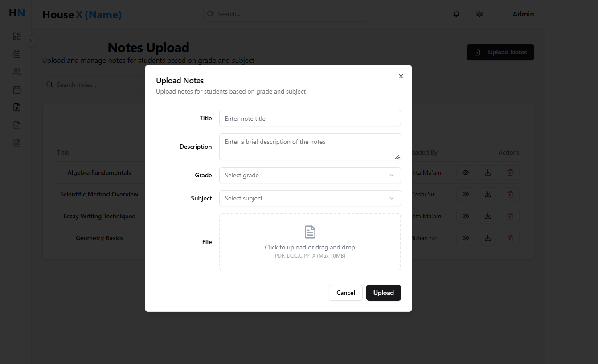Image resolution: width=598 pixels, height=364 pixels.
Task: Open the Select grade dropdown
Action: click(x=310, y=175)
